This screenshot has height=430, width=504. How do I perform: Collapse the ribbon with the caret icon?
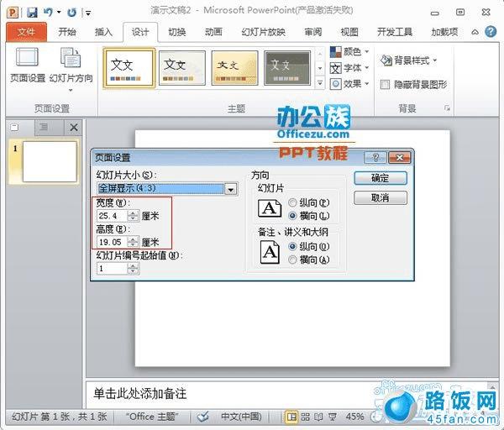475,32
